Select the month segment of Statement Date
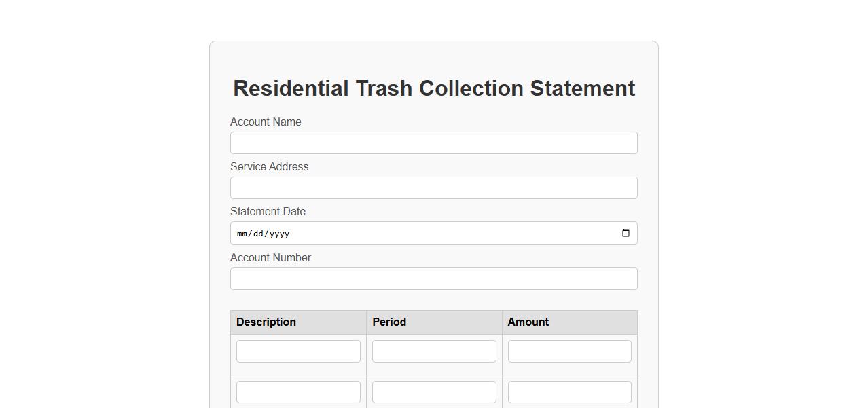Screen dimensions: 868x408 coord(242,234)
